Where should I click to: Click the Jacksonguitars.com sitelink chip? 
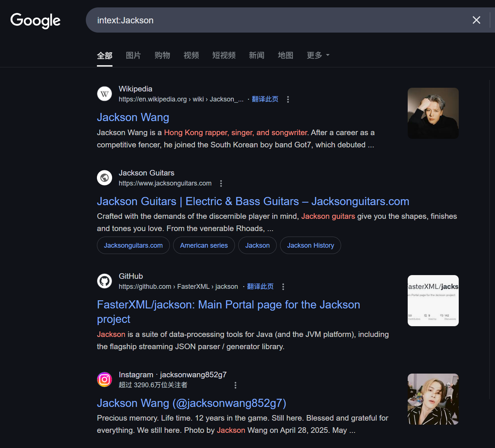pyautogui.click(x=133, y=245)
